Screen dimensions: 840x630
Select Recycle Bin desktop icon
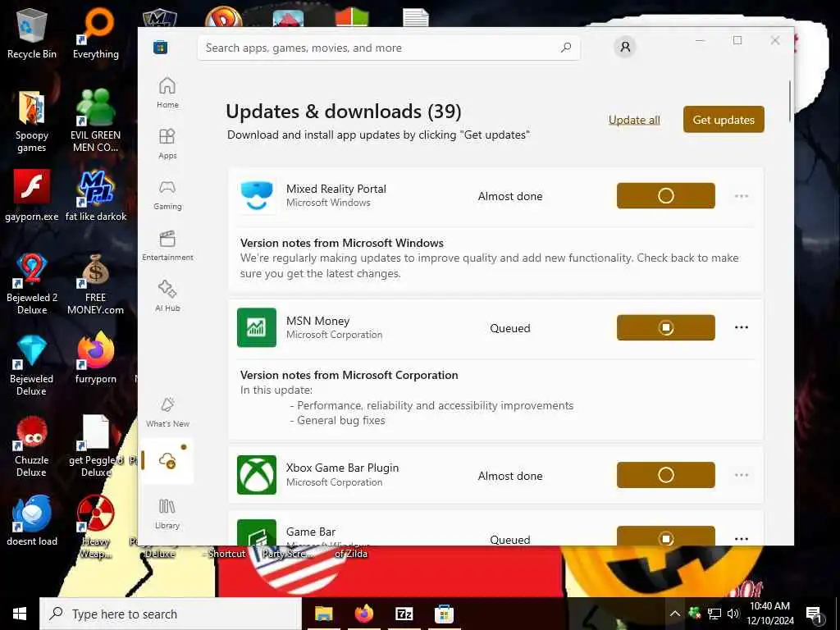coord(32,34)
